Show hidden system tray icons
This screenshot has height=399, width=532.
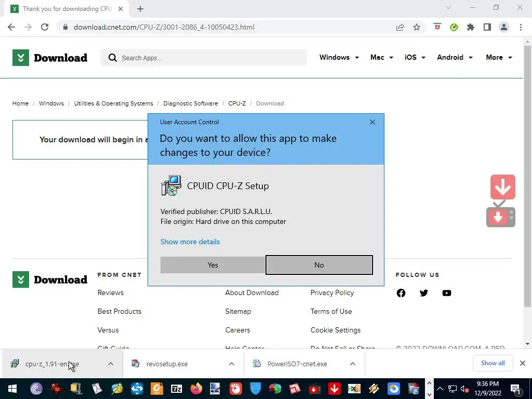pos(440,389)
